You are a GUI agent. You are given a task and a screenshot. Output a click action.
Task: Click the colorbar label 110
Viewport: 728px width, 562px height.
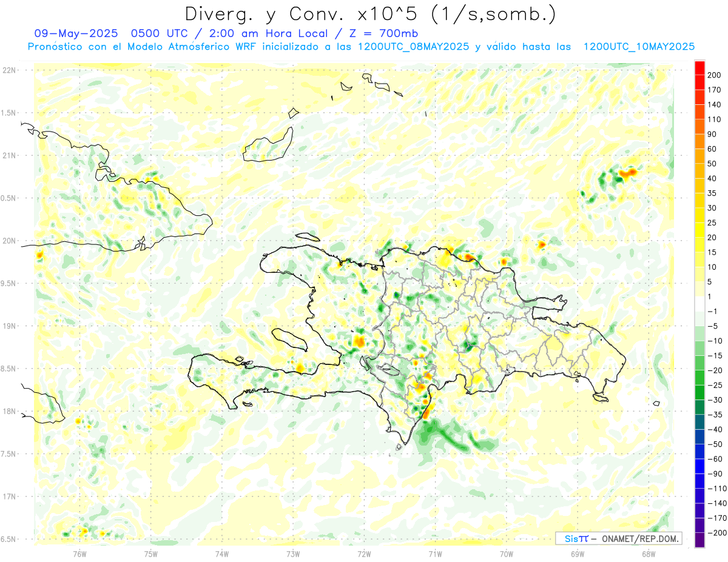point(715,119)
